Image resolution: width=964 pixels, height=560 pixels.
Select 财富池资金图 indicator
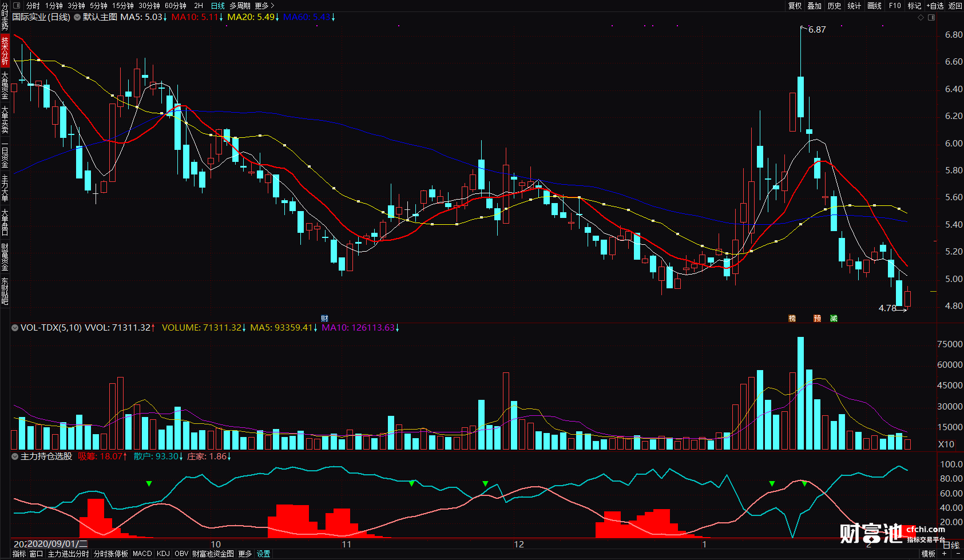click(x=213, y=554)
